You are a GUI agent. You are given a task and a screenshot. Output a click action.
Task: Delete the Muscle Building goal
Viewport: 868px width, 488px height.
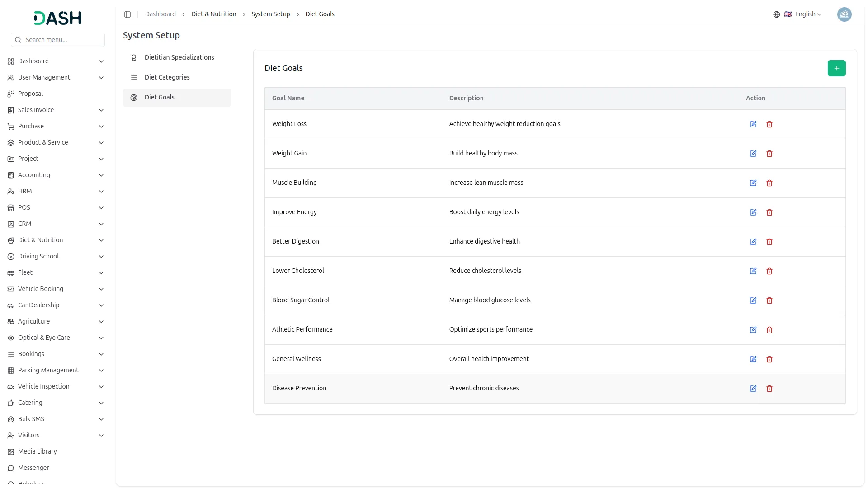[x=769, y=183]
